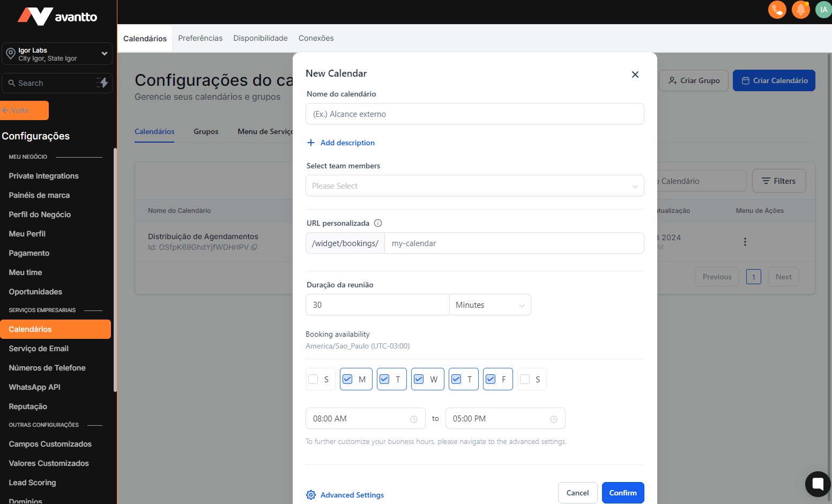This screenshot has height=504, width=832.
Task: Open the chat widget bubble icon
Action: click(x=818, y=484)
